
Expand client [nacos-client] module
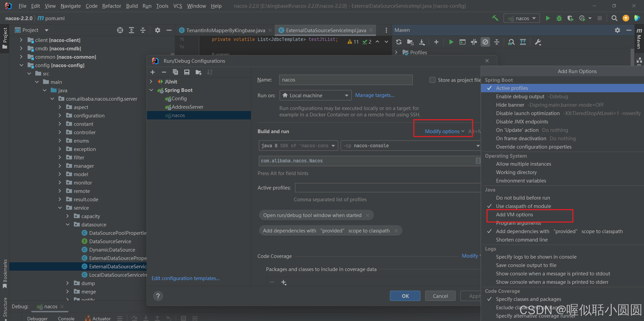coord(21,40)
